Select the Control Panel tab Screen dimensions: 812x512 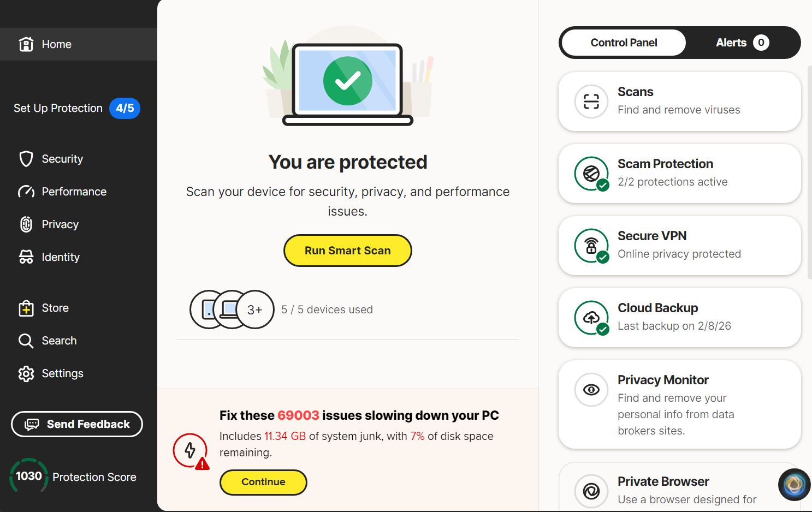[624, 43]
